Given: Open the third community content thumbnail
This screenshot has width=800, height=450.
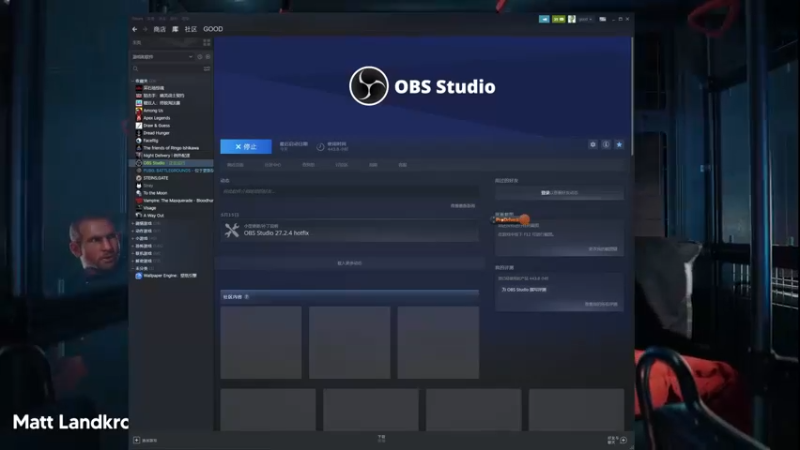Looking at the screenshot, I should coord(438,342).
